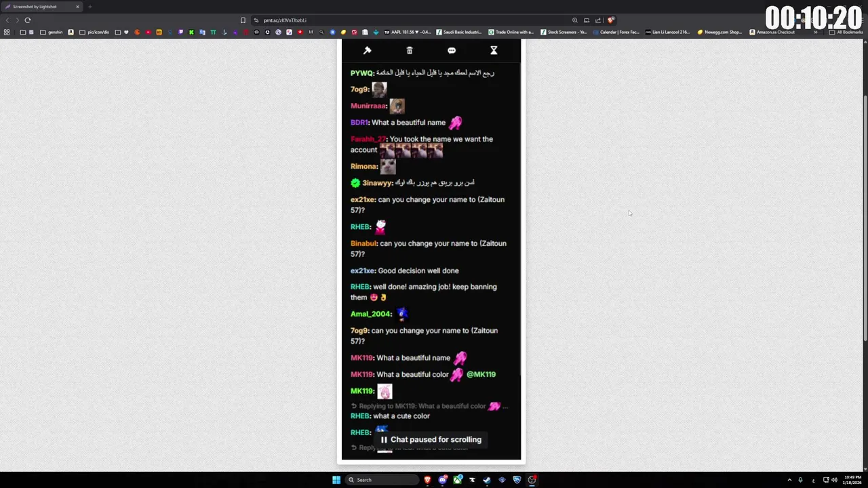This screenshot has height=488, width=868.
Task: Click the Binabul username in chat
Action: point(364,243)
